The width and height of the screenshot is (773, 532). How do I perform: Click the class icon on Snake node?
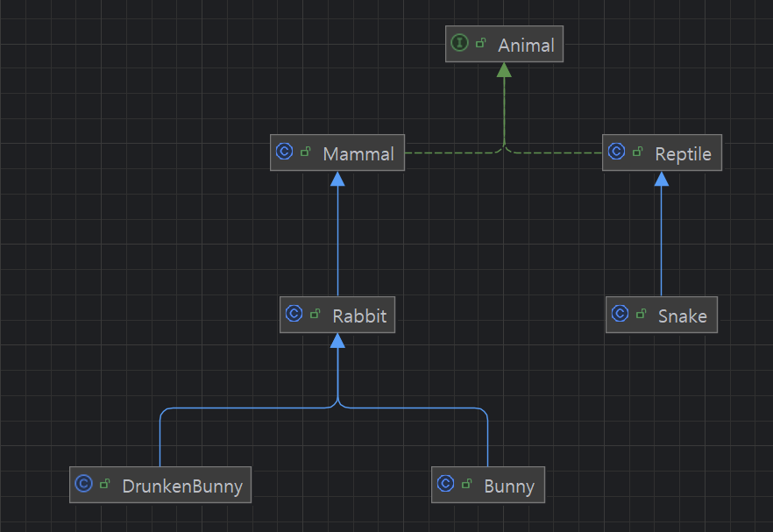point(621,313)
